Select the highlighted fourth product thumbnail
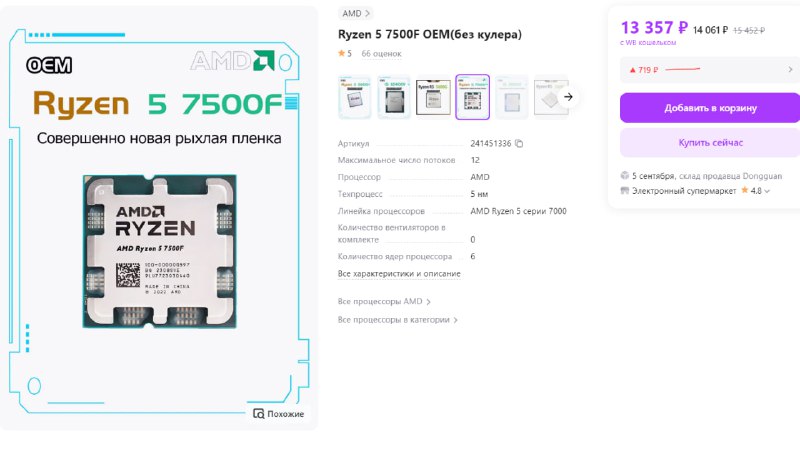800x453 pixels. pyautogui.click(x=472, y=97)
